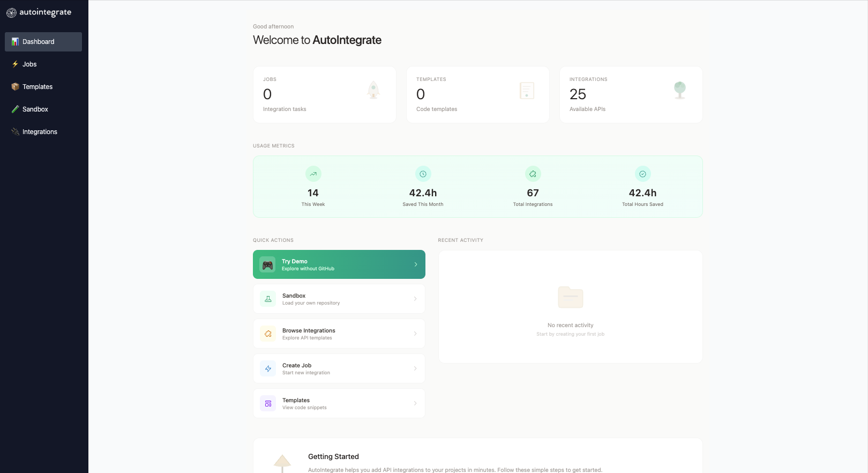
Task: Click the '67' Total Integrations value
Action: pos(533,193)
